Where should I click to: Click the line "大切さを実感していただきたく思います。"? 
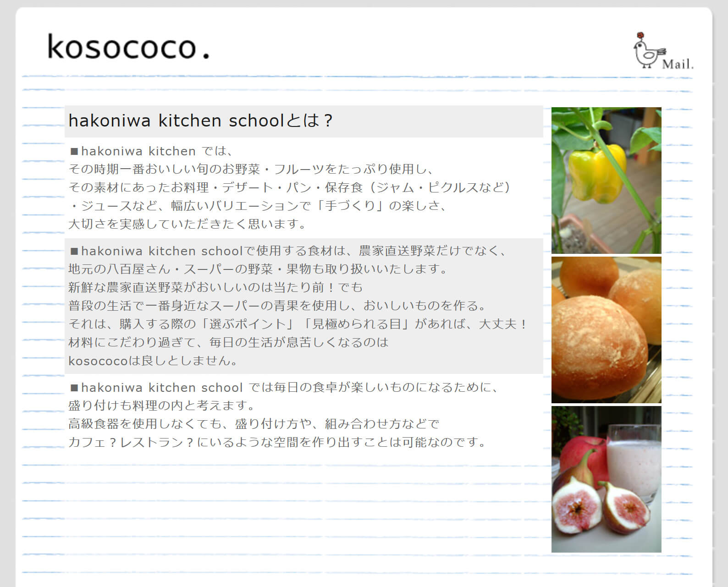[x=187, y=224]
